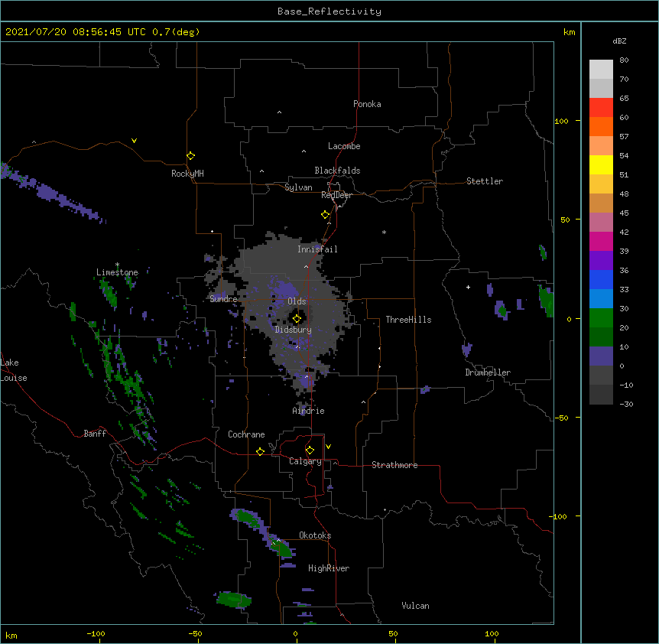
Task: Click the white caret marker below Innisfail label
Action: [x=306, y=266]
